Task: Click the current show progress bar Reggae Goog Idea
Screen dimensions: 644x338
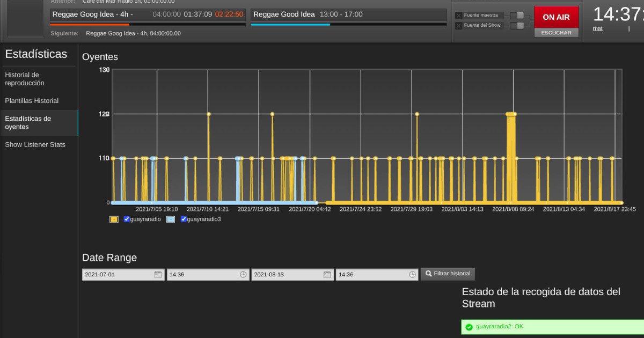Action: [x=148, y=24]
